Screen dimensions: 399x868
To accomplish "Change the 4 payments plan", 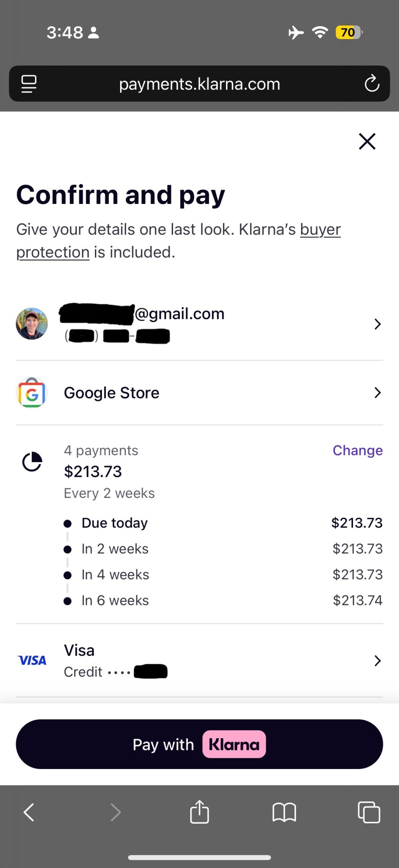I will pos(357,450).
